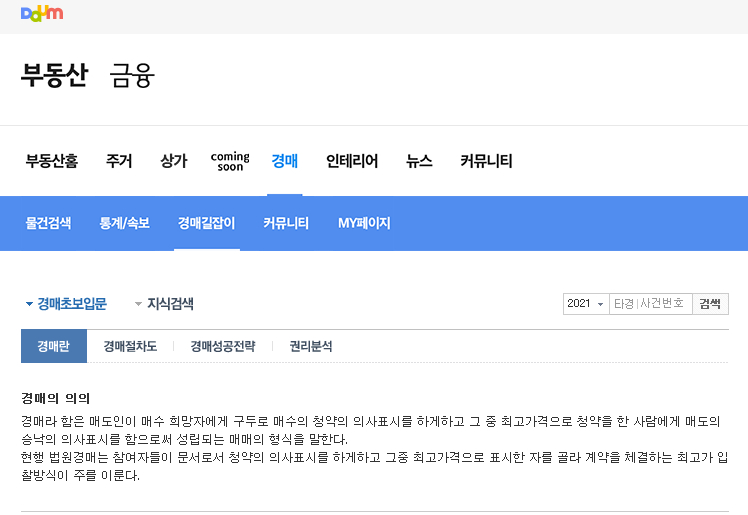Viewport: 748px width, 515px height.
Task: Click the 경매의 의의 heading
Action: point(55,398)
